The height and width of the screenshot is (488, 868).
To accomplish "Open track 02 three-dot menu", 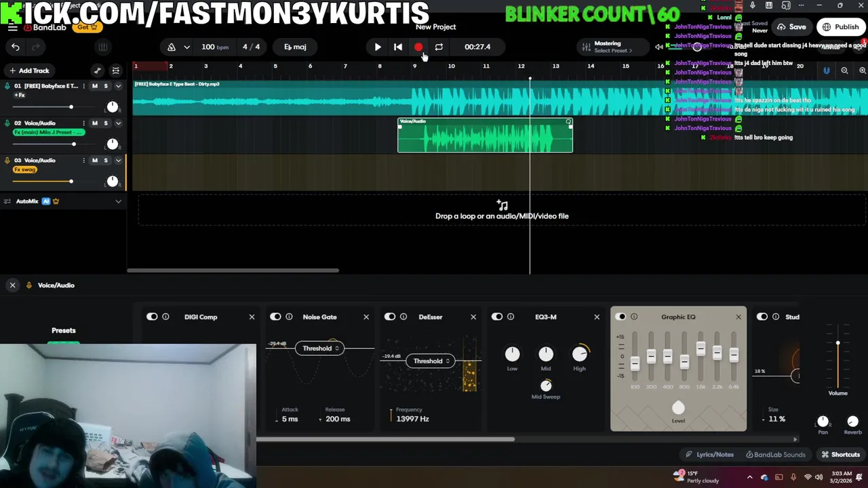I will [84, 123].
